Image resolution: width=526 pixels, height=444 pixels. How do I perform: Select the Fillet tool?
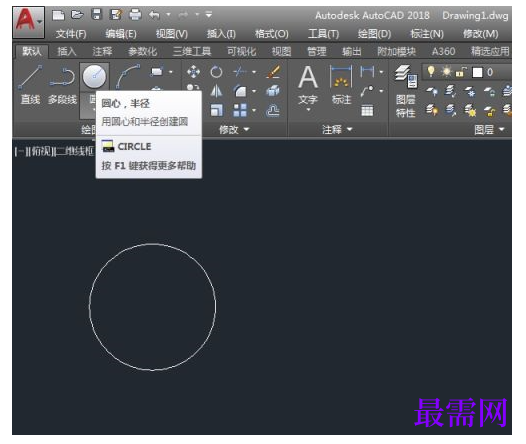point(240,91)
